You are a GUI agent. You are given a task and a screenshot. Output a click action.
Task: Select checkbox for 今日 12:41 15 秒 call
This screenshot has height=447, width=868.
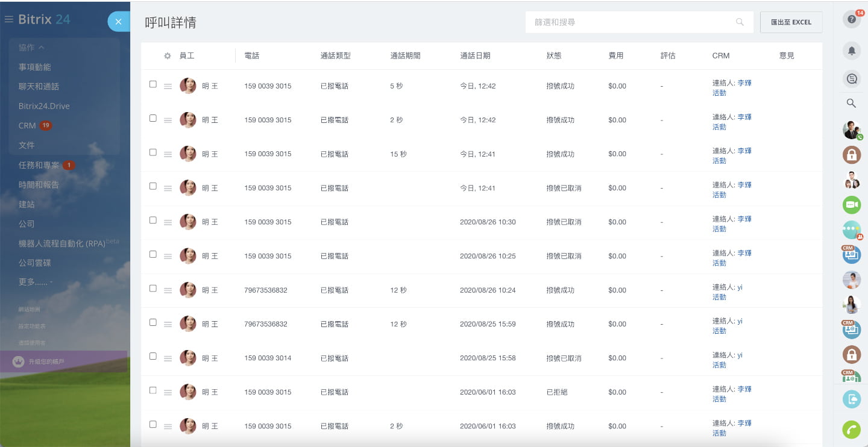153,152
